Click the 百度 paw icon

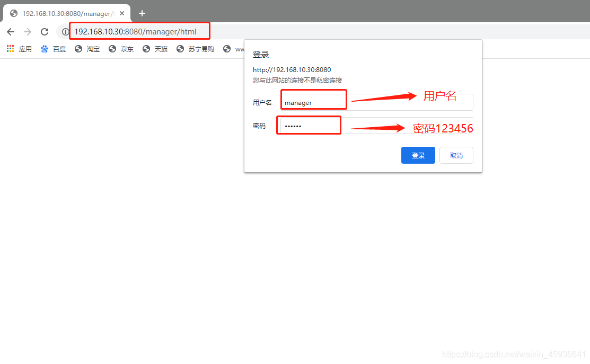45,49
